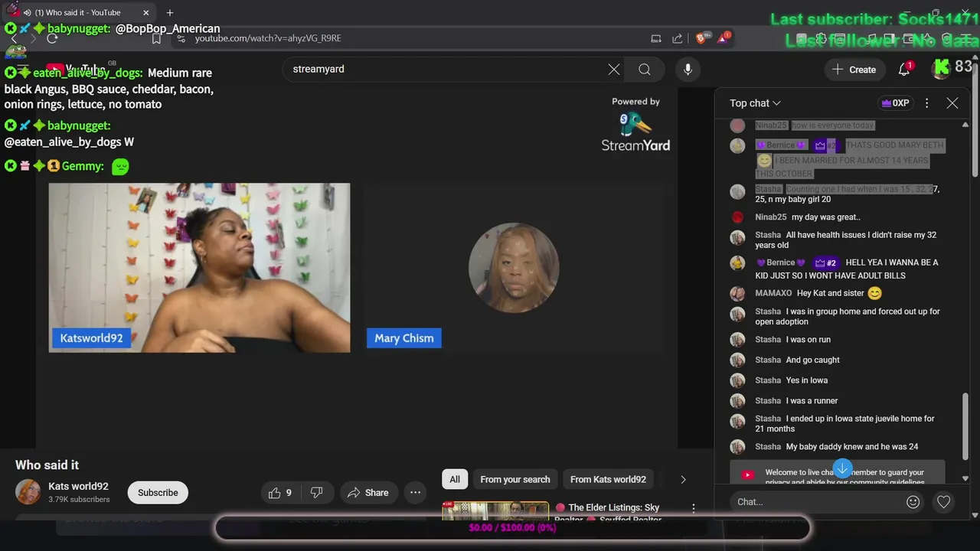The height and width of the screenshot is (551, 980).
Task: Dislike the video
Action: point(317,493)
